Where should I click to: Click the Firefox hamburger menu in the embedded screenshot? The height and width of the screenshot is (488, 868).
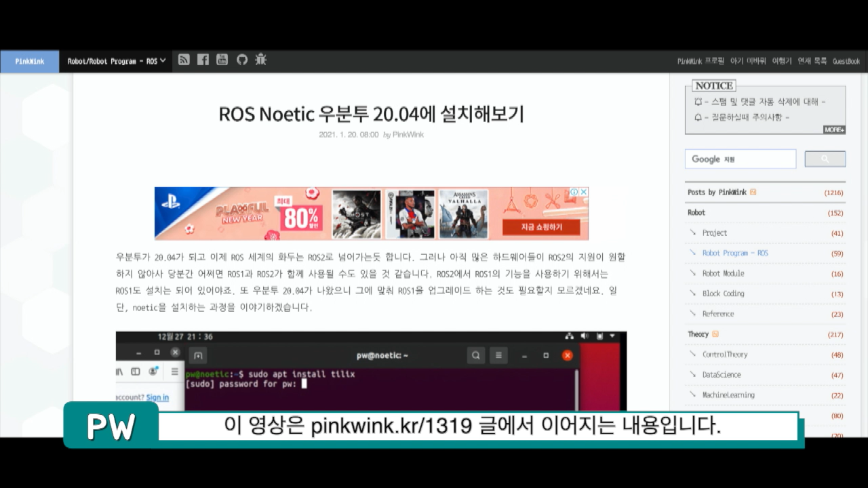coord(174,371)
